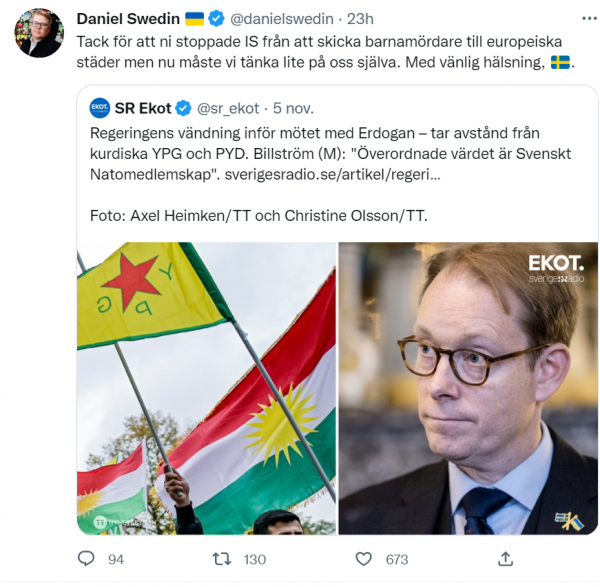This screenshot has width=600, height=587.
Task: Open the SR Ekot account name
Action: (x=143, y=108)
